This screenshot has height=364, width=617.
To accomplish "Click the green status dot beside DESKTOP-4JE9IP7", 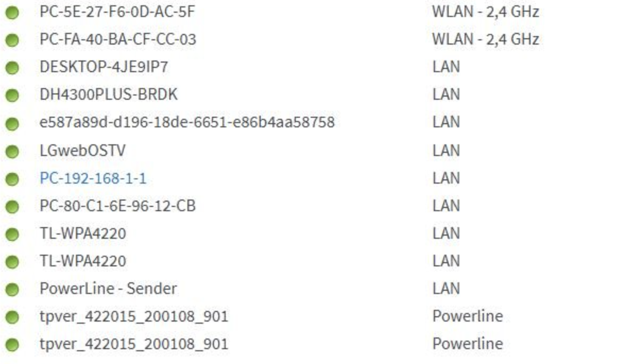I will point(12,68).
